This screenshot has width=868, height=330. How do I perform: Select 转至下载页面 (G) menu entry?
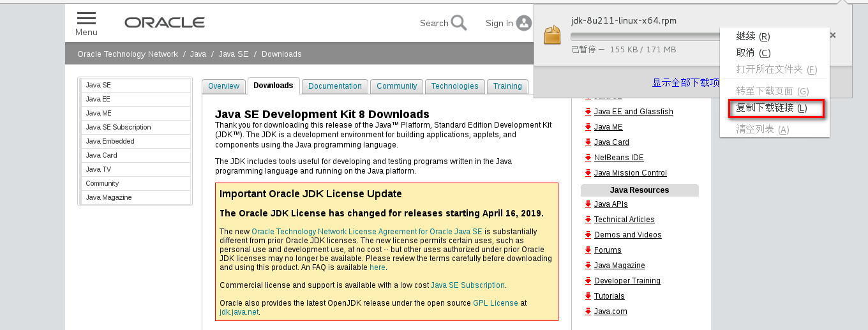(x=774, y=91)
